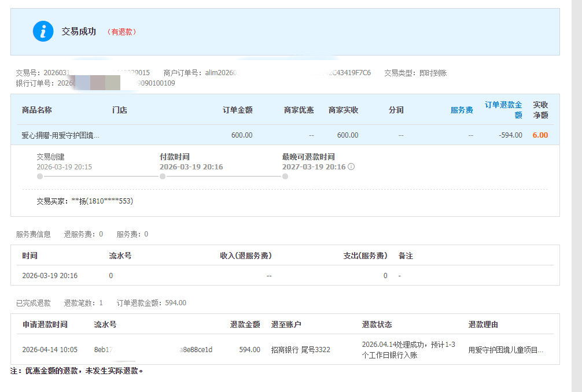Click the 商家优惠 column header
This screenshot has width=582, height=392.
pos(299,110)
